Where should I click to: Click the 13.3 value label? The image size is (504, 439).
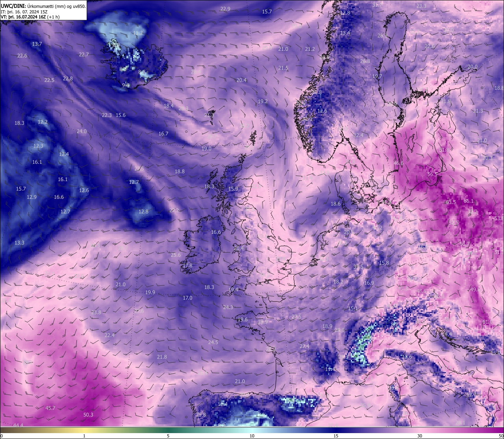pos(19,243)
